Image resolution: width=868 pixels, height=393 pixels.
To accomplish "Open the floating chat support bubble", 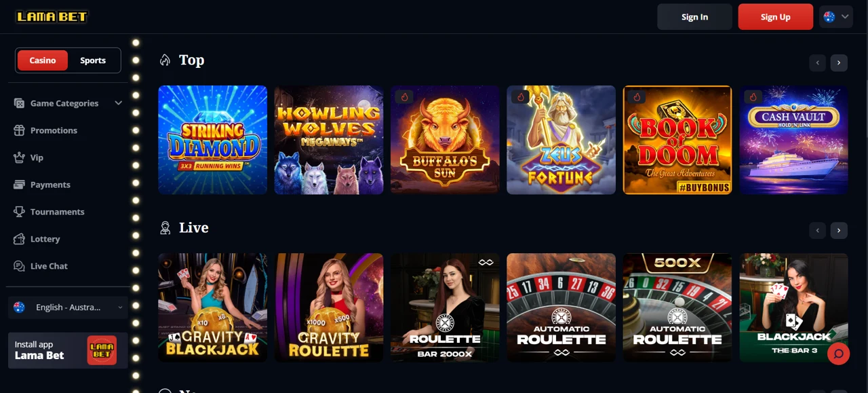I will tap(838, 354).
